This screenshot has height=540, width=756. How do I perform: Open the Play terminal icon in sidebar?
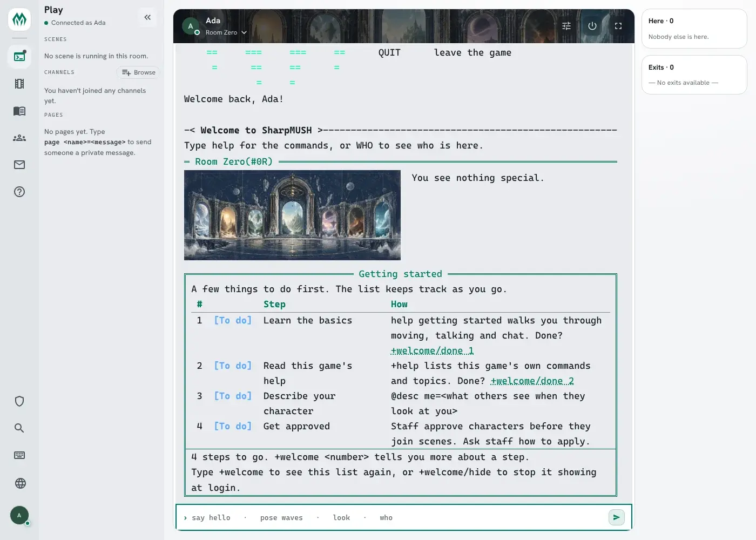point(19,56)
